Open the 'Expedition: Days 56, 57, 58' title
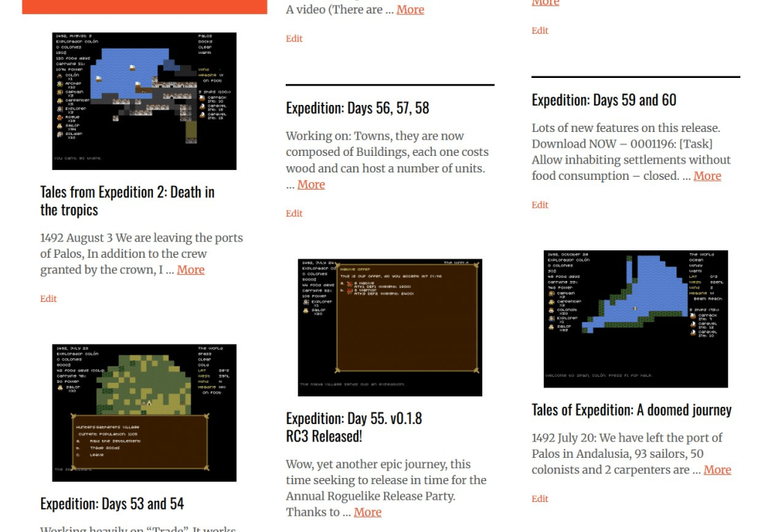This screenshot has width=768, height=532. [357, 108]
